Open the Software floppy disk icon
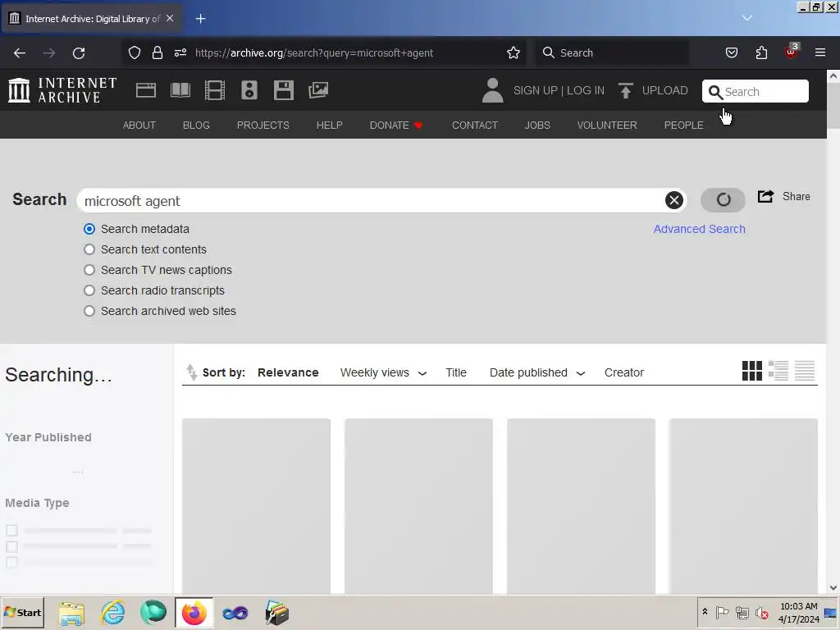 pos(283,90)
